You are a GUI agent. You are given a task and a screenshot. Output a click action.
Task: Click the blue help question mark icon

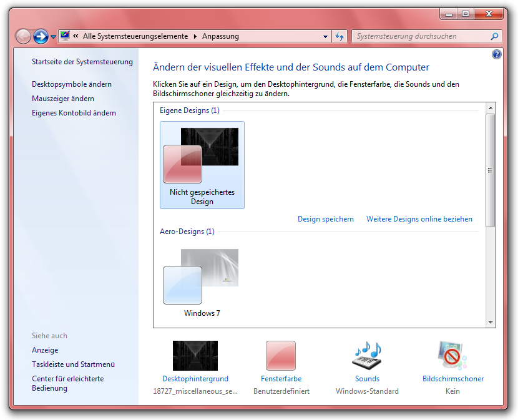click(x=497, y=54)
